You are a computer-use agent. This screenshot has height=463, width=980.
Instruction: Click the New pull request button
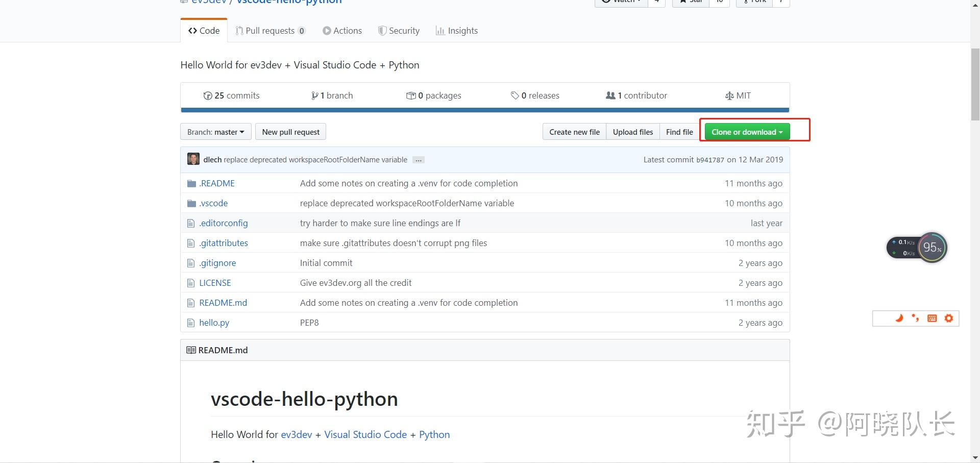(x=290, y=131)
